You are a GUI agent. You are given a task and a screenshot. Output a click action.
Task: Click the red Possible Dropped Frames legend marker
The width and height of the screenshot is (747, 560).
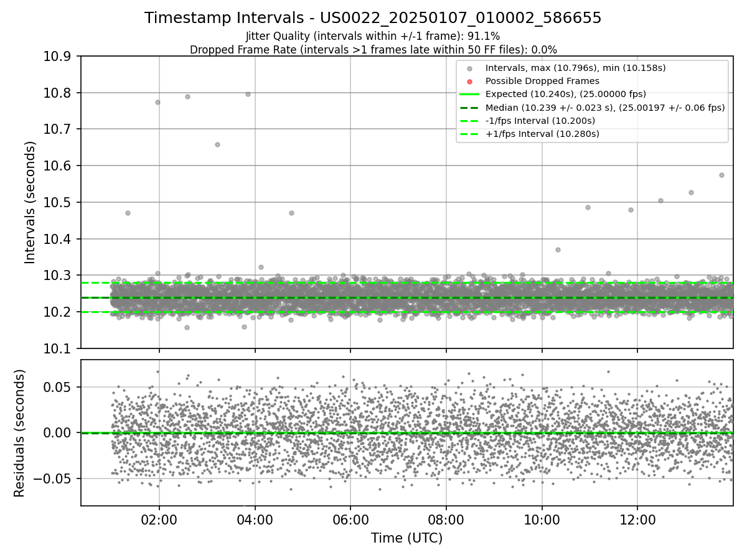469,82
